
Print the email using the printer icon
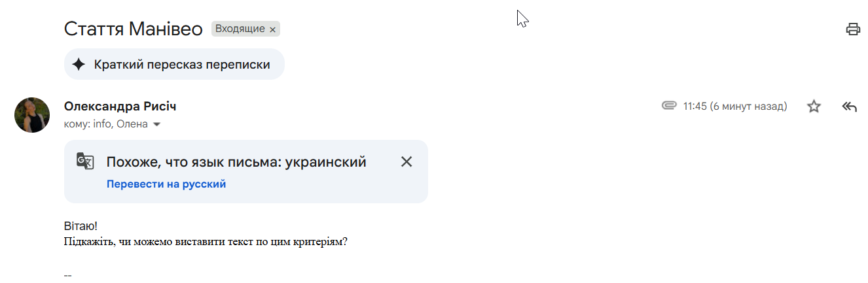[852, 29]
